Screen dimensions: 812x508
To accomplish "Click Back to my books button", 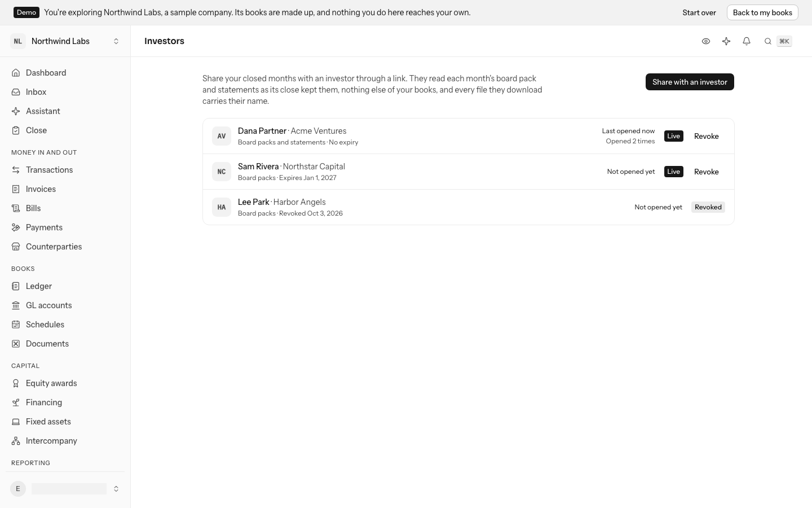I will [762, 12].
